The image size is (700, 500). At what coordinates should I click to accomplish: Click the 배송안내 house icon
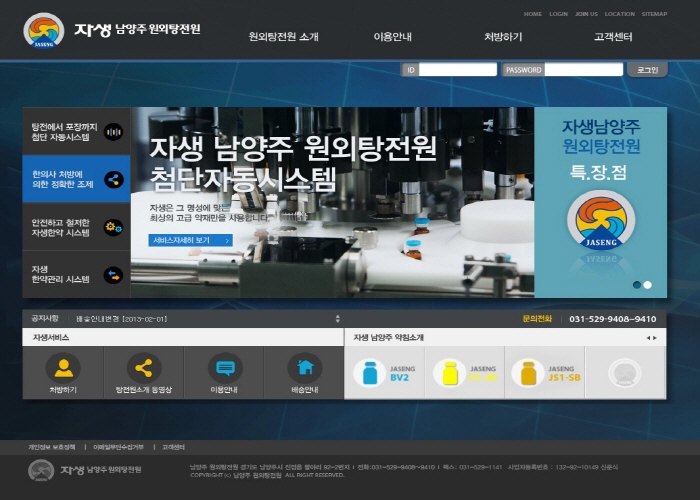click(x=305, y=368)
